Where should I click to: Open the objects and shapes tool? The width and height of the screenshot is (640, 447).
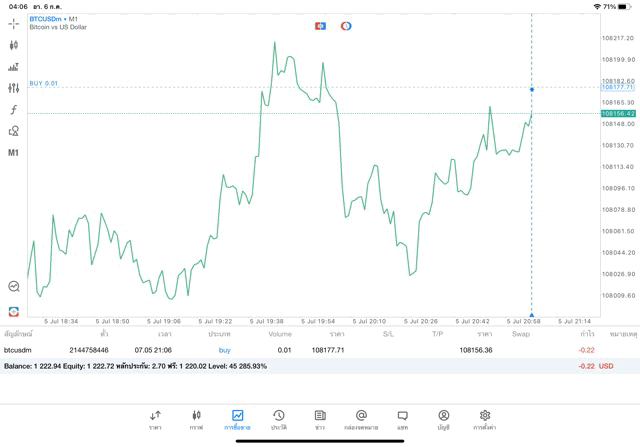[14, 131]
